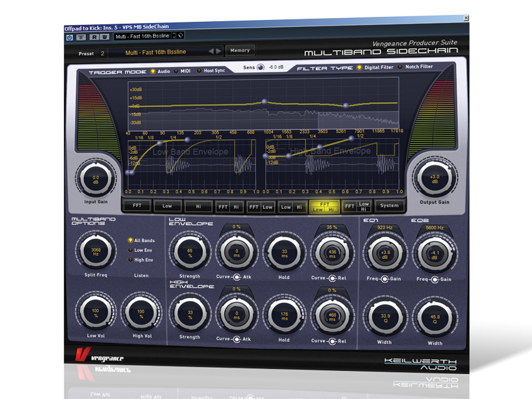Open the System page

pyautogui.click(x=389, y=205)
